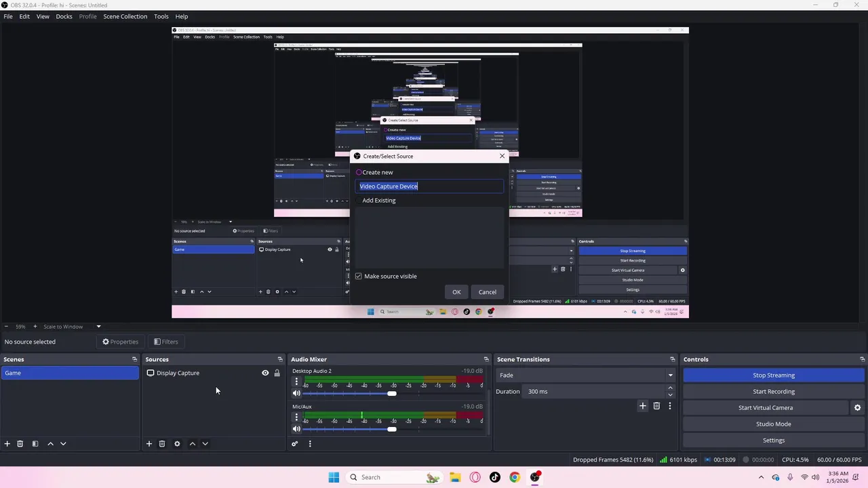Select the Add Existing radio option
Screen dimensions: 868x488
point(359,201)
